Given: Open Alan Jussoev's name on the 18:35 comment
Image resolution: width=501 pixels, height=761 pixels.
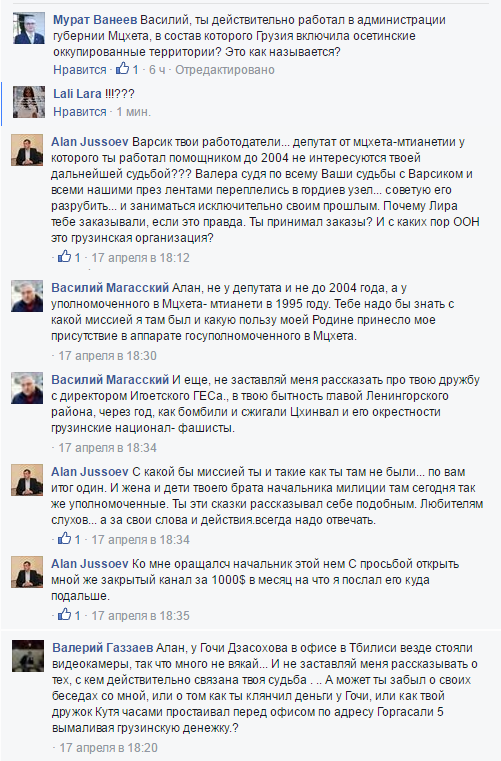Looking at the screenshot, I should 90,563.
